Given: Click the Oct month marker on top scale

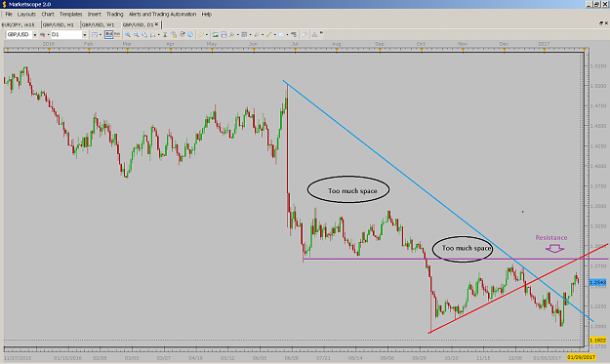Looking at the screenshot, I should [421, 44].
